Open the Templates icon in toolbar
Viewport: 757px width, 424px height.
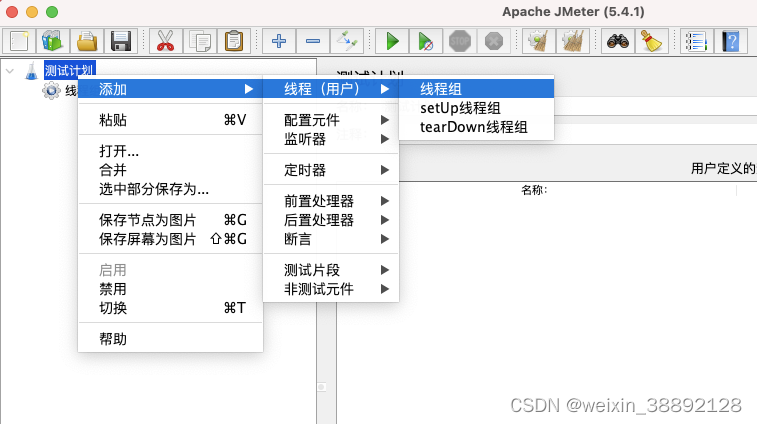(x=53, y=41)
